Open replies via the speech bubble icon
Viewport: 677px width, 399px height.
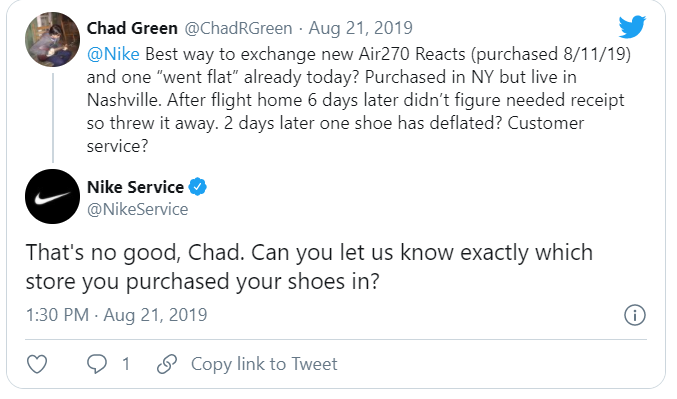click(97, 364)
